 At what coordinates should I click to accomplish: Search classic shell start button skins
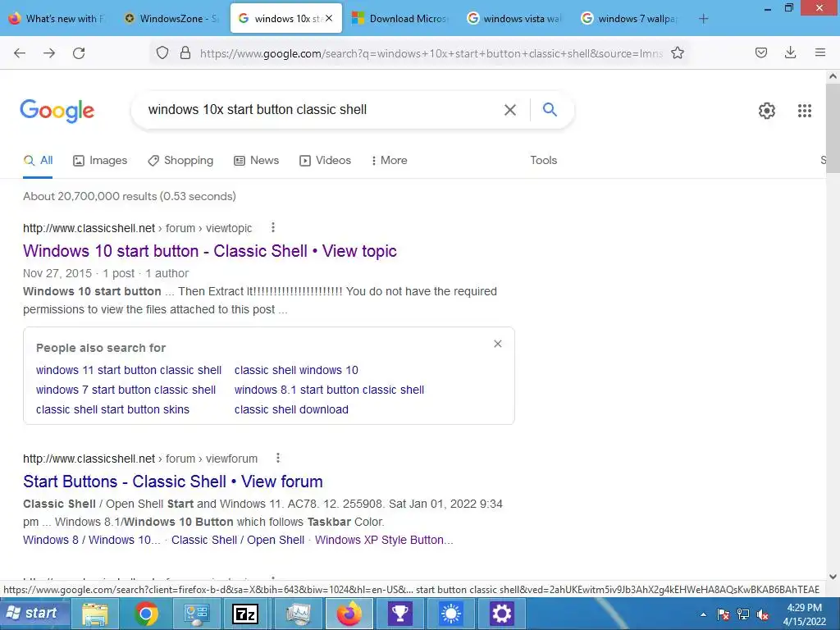[x=112, y=410]
